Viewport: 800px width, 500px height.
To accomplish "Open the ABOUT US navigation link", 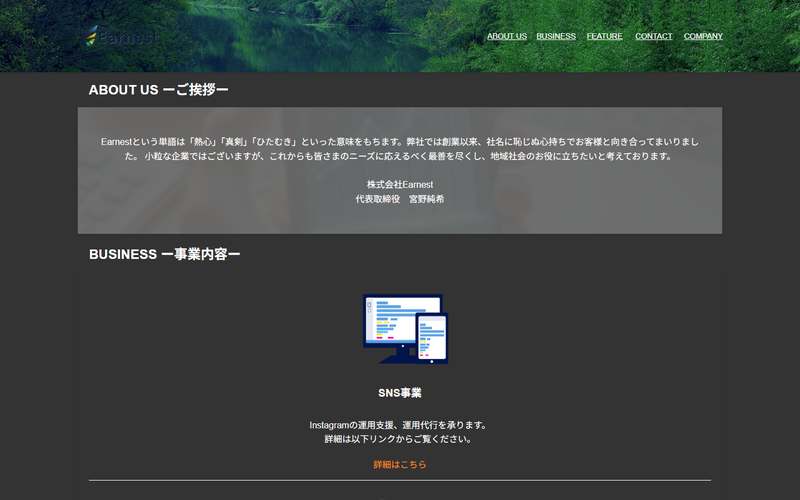I will point(507,36).
